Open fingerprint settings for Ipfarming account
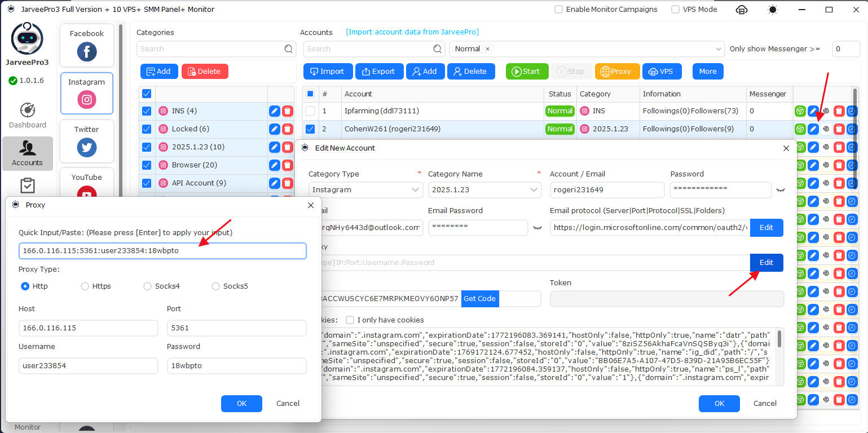The height and width of the screenshot is (433, 868). pos(826,111)
